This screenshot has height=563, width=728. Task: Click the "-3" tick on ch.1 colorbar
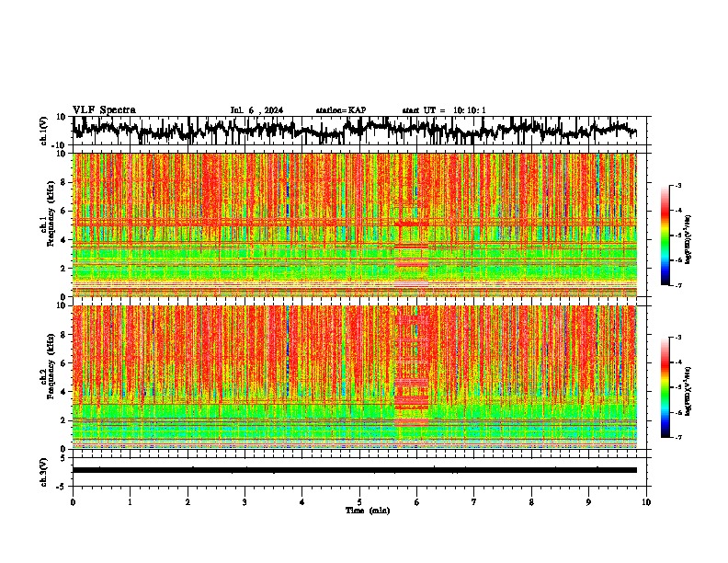tap(677, 185)
